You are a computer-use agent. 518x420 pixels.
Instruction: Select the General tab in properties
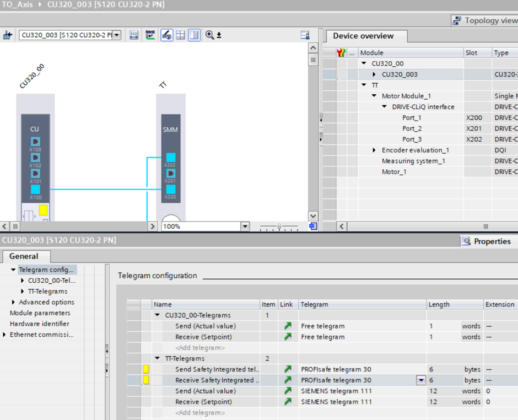tap(24, 256)
